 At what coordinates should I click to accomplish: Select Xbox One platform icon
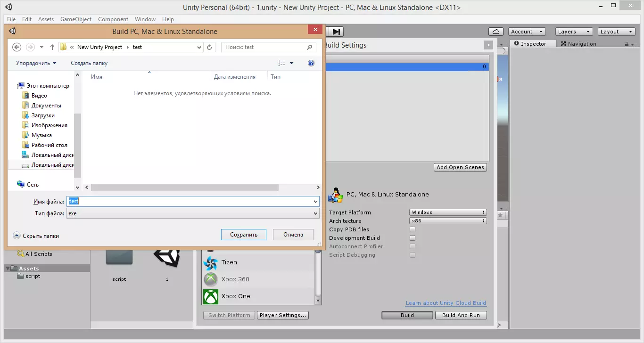[211, 296]
